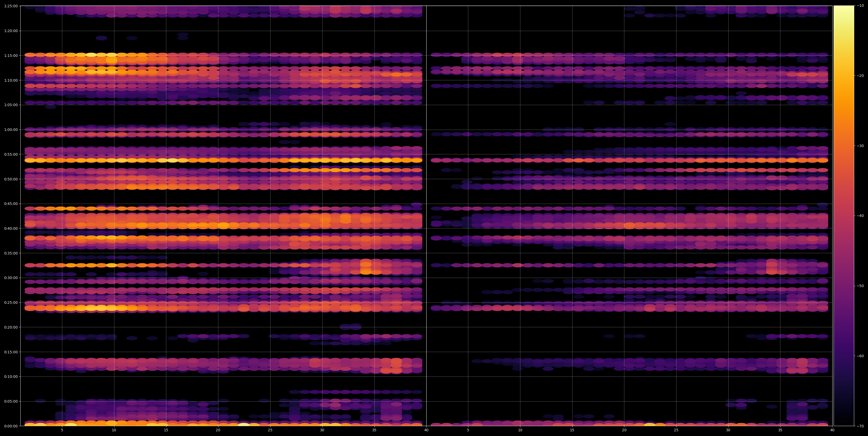Select the −40 colorbar value

point(860,216)
